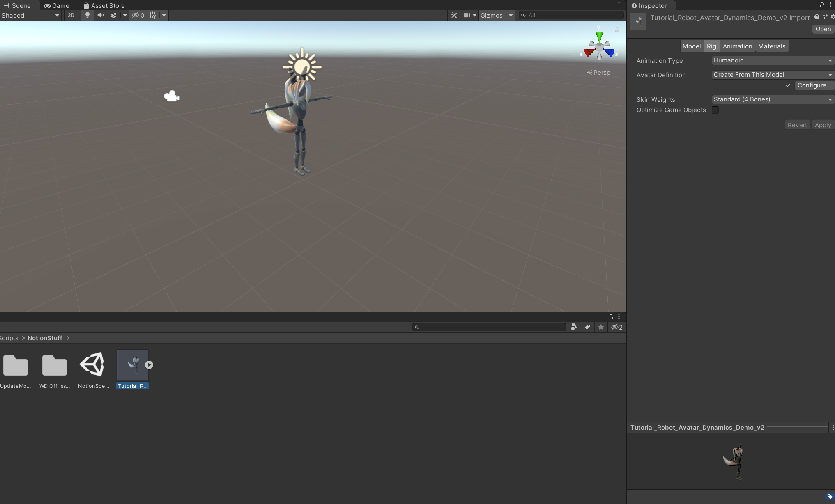Open Project panel more options menu

click(619, 317)
